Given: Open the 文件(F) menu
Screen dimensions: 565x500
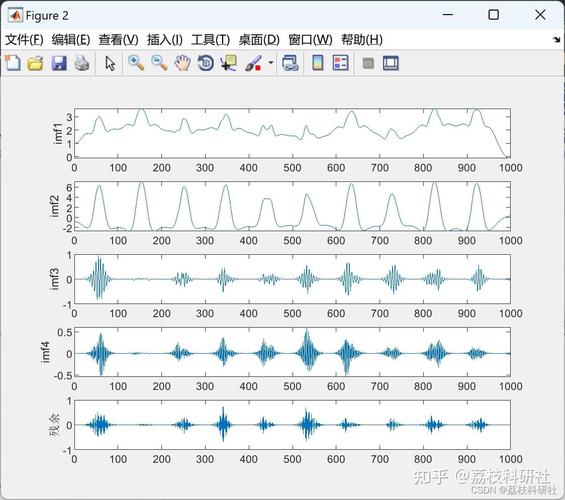Looking at the screenshot, I should pos(24,39).
